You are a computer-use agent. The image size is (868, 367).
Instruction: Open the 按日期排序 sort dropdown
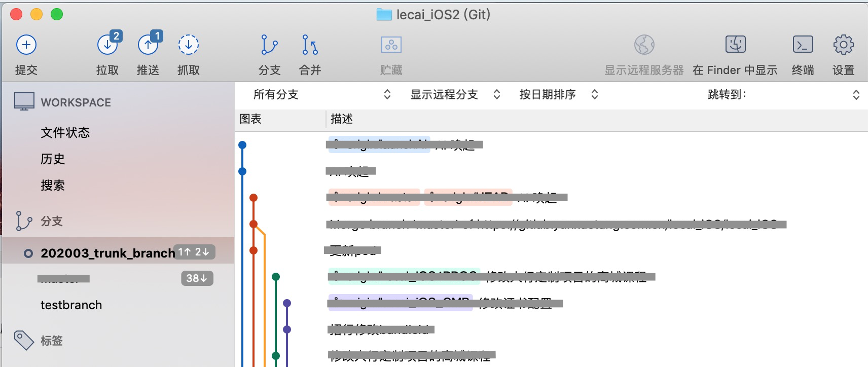559,94
